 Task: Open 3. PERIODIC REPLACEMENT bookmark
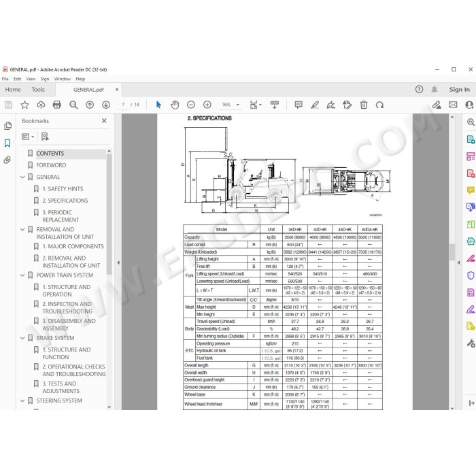coord(61,216)
